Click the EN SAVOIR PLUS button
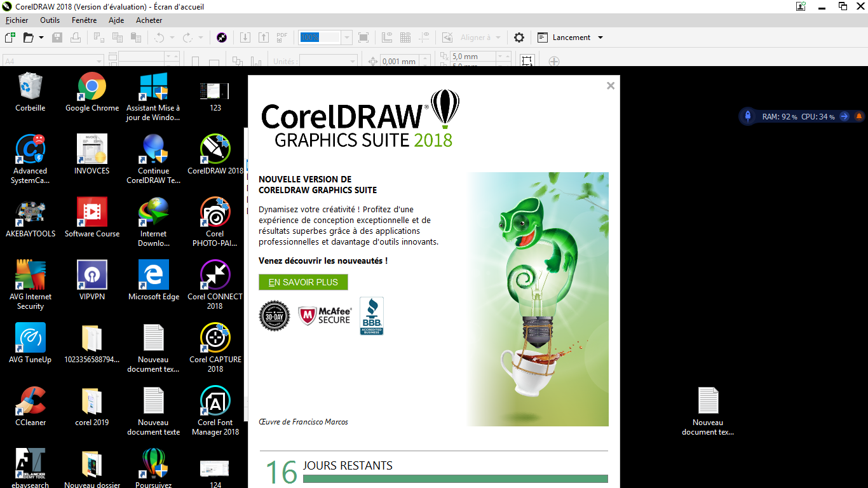868x488 pixels. [303, 282]
